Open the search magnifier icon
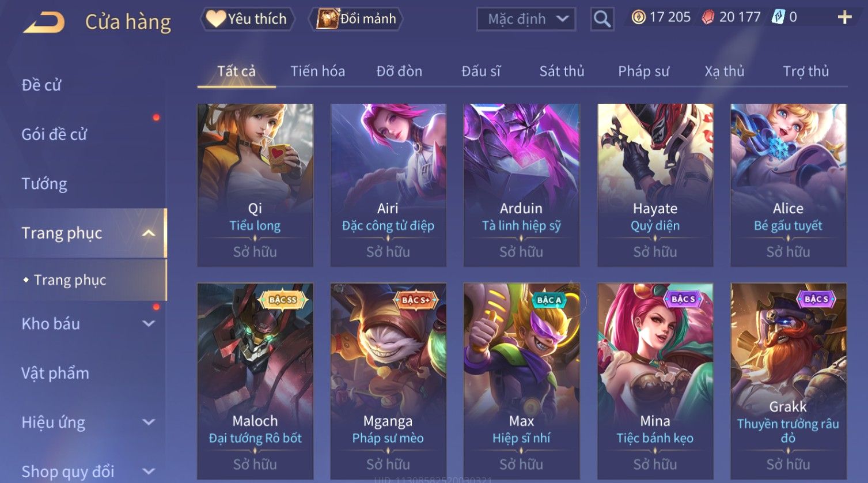The height and width of the screenshot is (483, 868). point(602,19)
